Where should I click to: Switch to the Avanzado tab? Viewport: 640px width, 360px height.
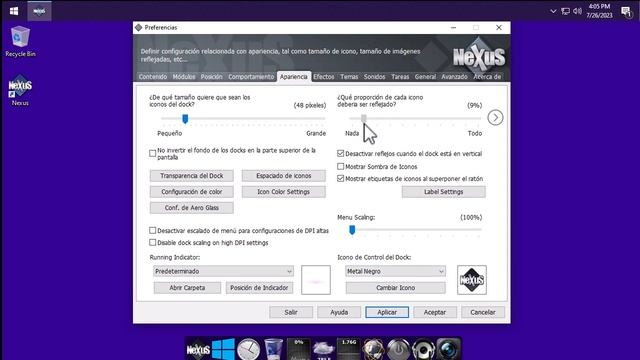tap(454, 77)
